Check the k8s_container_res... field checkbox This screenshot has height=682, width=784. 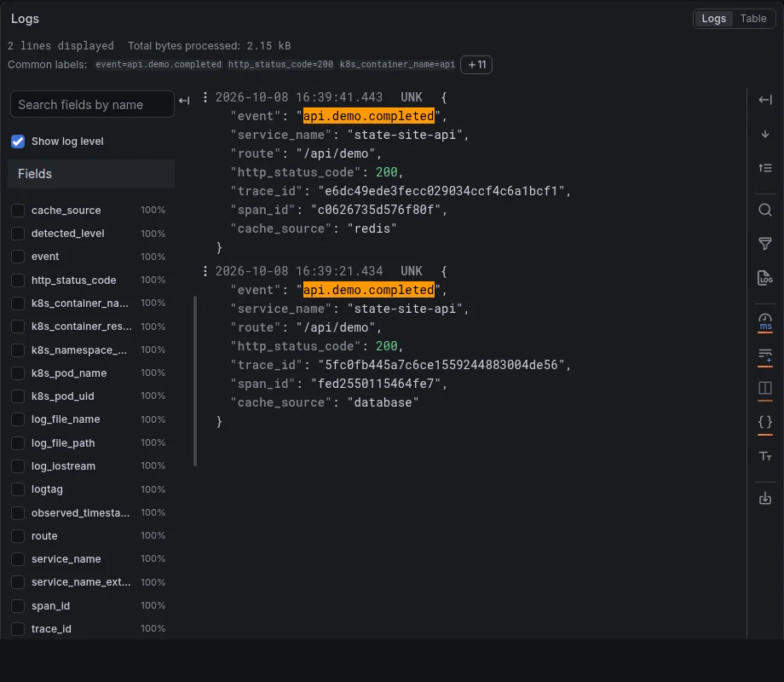pos(18,327)
